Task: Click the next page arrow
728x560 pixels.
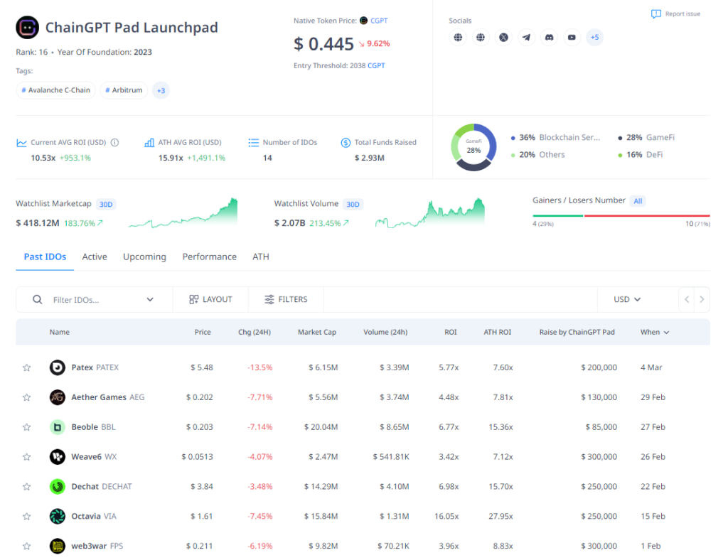Action: click(x=702, y=299)
